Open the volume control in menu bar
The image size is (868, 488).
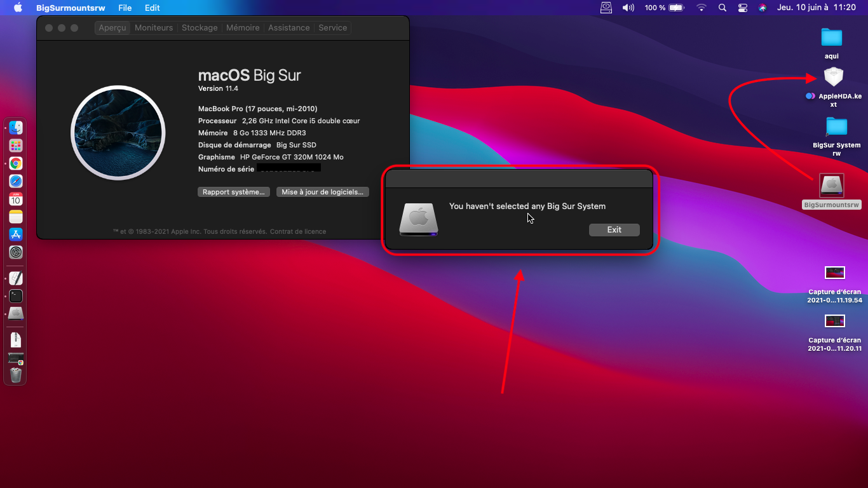pos(628,8)
